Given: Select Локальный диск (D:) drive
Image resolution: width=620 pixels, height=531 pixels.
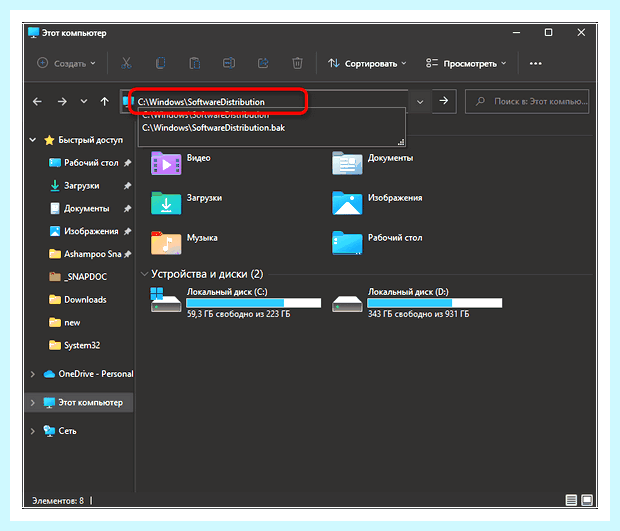Looking at the screenshot, I should (417, 302).
